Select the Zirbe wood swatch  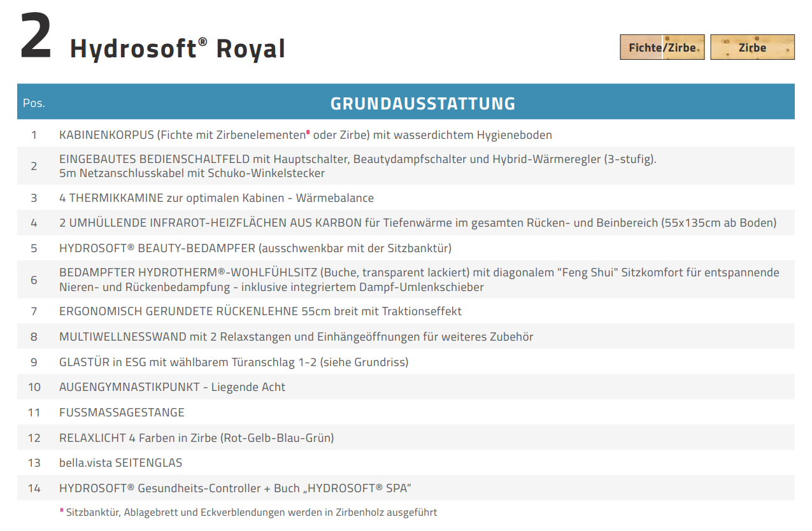[752, 47]
